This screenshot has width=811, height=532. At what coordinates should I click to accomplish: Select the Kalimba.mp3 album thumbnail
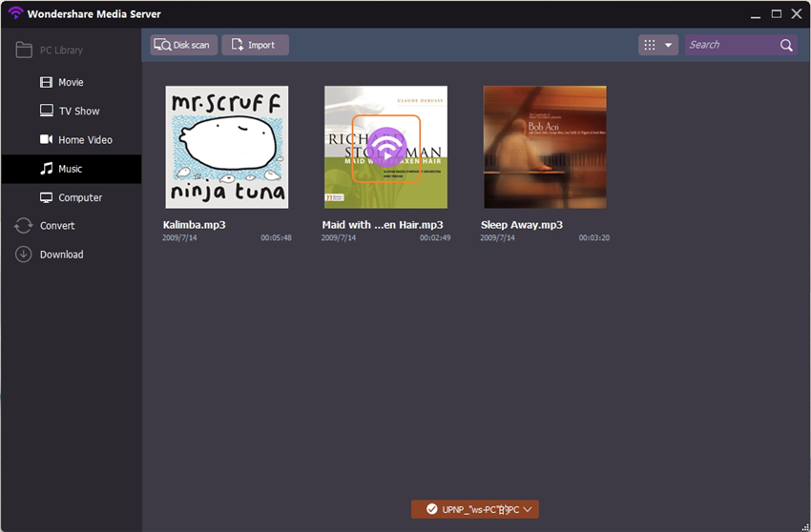pos(227,148)
